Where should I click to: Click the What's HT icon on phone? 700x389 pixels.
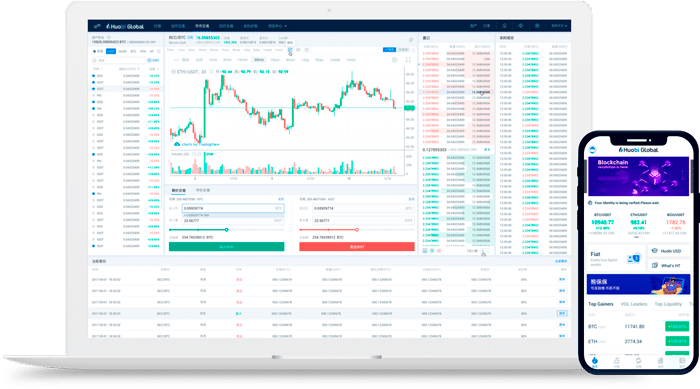pyautogui.click(x=655, y=265)
